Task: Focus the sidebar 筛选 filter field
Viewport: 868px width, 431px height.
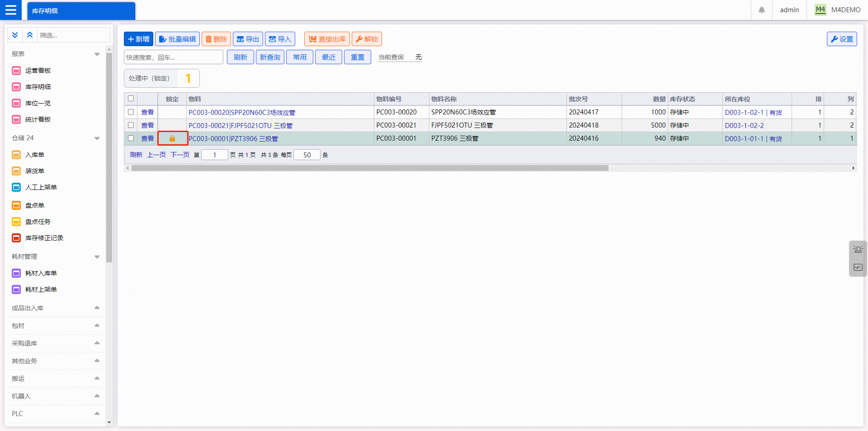Action: (74, 35)
